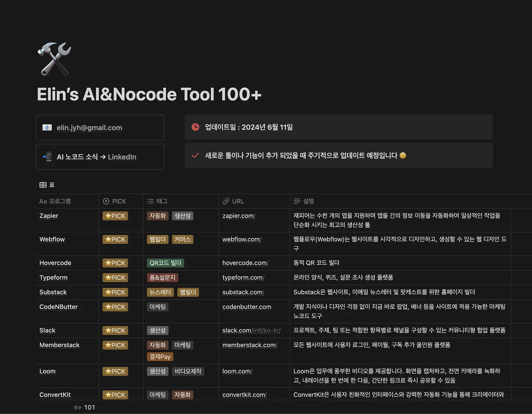The image size is (532, 414).
Task: Click the red clock icon by 업데이트일
Action: pos(195,127)
